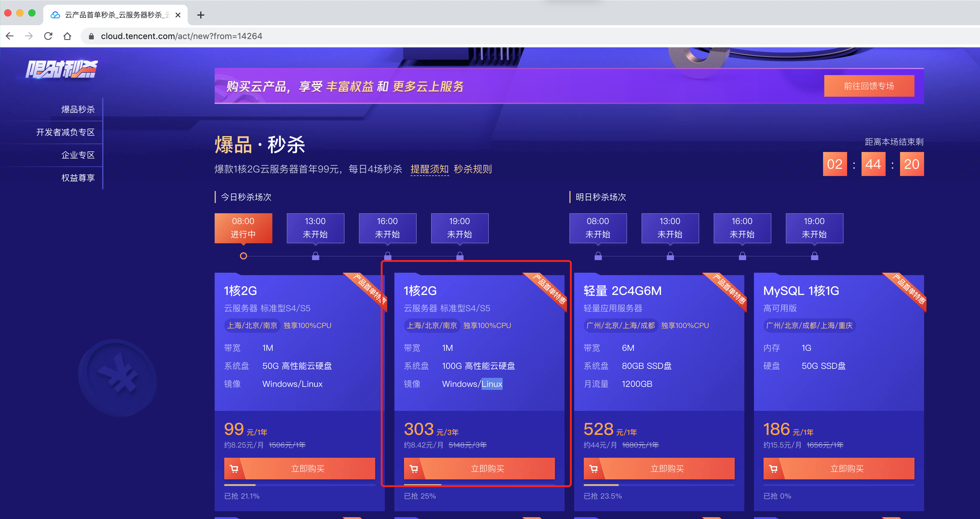Close the Tencent Cloud browser tab
980x519 pixels.
(178, 15)
